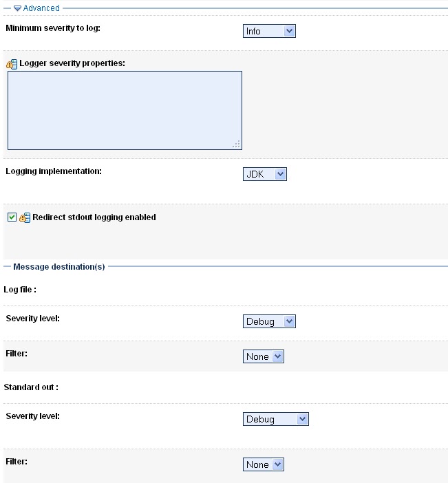
Task: Click the Logger severity properties label
Action: point(72,63)
